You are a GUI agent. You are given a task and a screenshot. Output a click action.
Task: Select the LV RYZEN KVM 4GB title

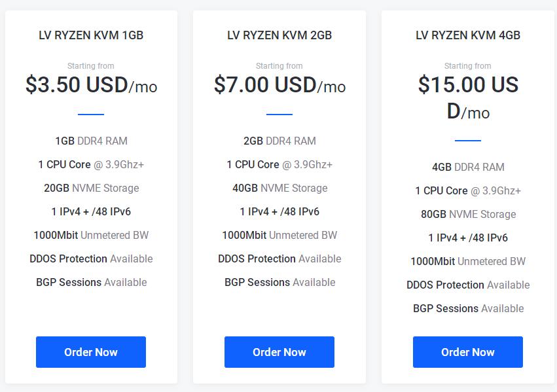[468, 35]
